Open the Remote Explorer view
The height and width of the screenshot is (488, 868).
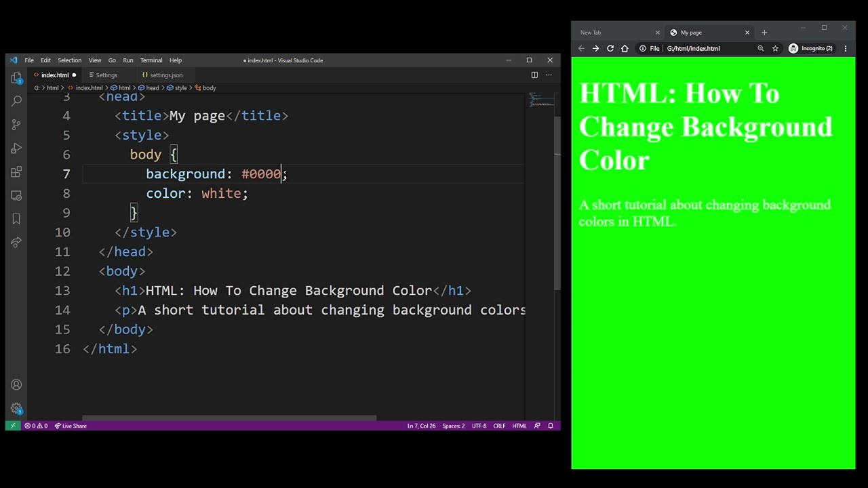click(x=16, y=195)
